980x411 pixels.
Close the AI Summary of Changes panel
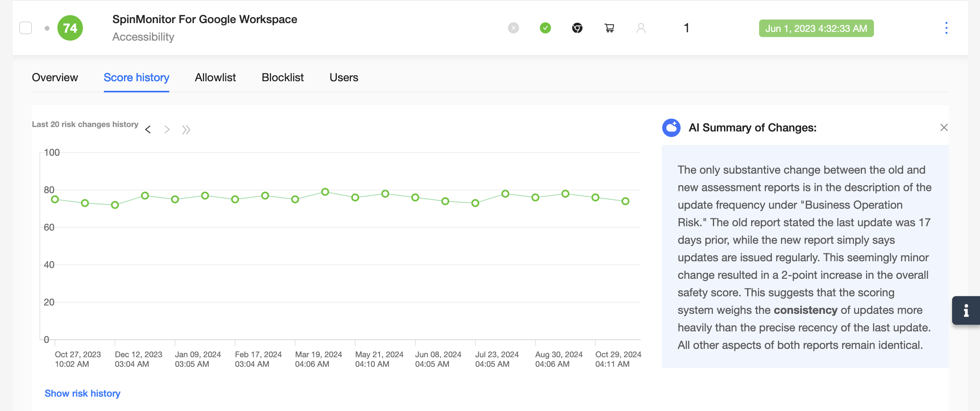(x=944, y=127)
